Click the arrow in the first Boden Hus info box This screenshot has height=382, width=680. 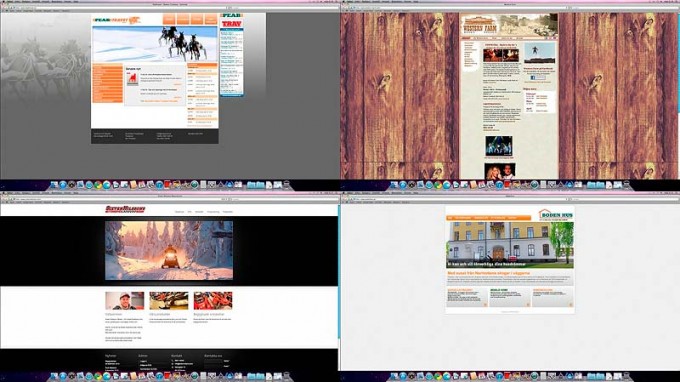click(x=485, y=304)
